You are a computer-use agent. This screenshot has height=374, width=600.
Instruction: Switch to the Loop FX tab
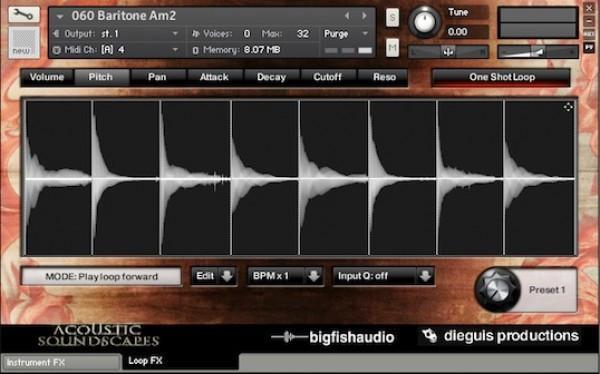point(180,361)
